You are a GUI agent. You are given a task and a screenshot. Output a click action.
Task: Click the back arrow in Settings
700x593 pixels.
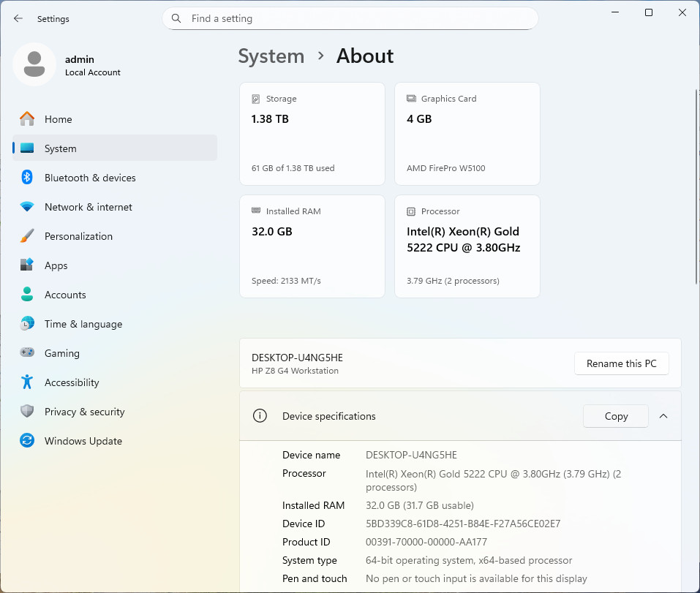coord(18,18)
